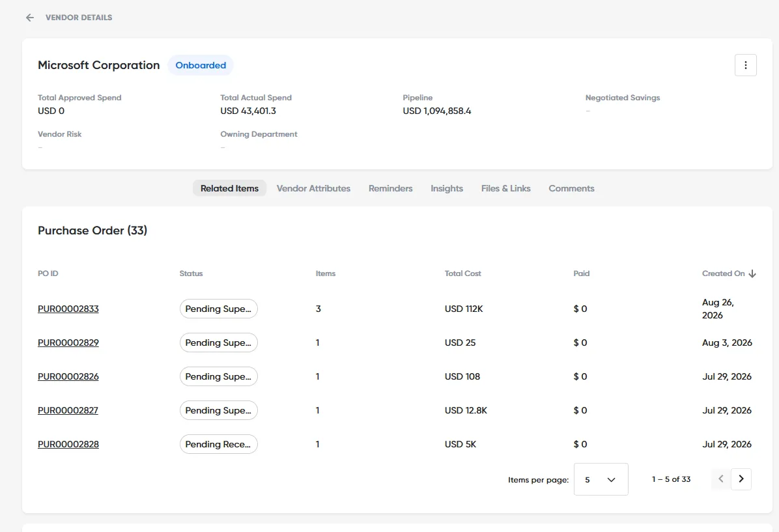
Task: Click the Owning Department label
Action: tap(259, 134)
